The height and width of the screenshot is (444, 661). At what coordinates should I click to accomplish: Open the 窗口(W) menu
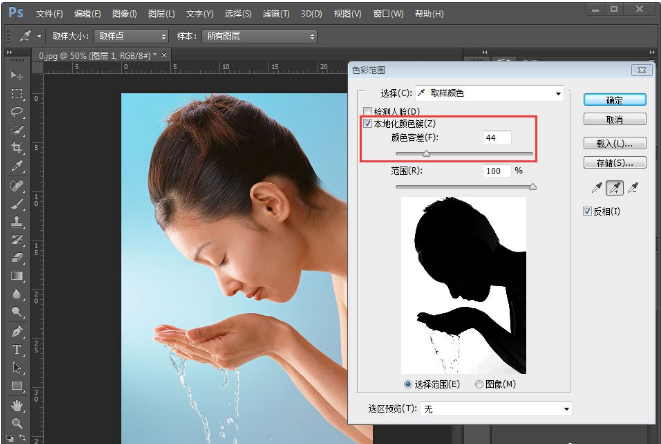click(x=388, y=13)
